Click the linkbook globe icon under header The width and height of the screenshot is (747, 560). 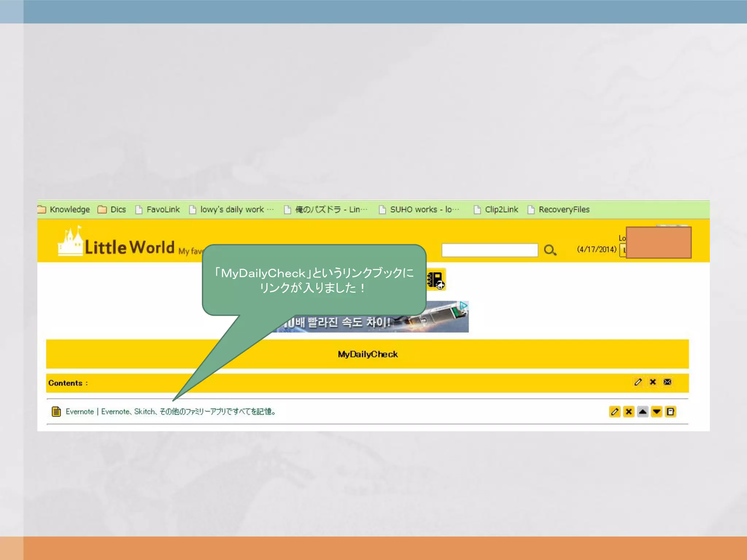436,280
